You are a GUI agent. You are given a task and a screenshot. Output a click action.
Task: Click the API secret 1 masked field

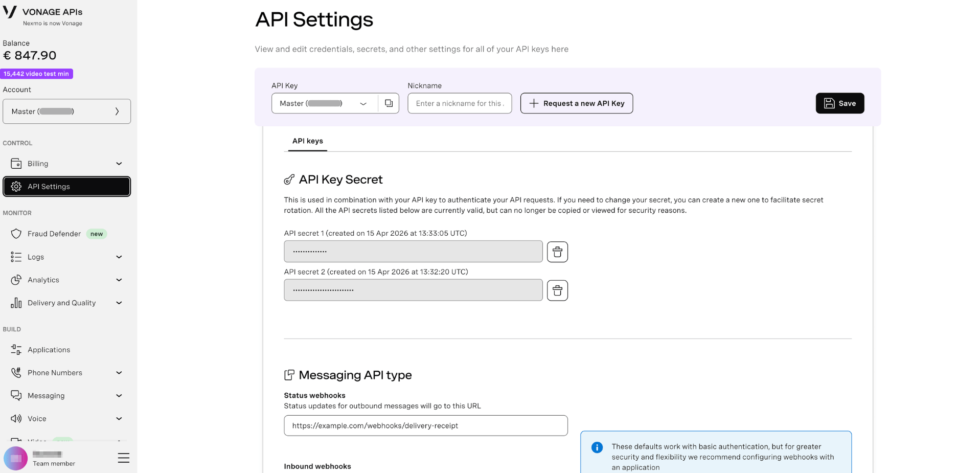pos(413,252)
